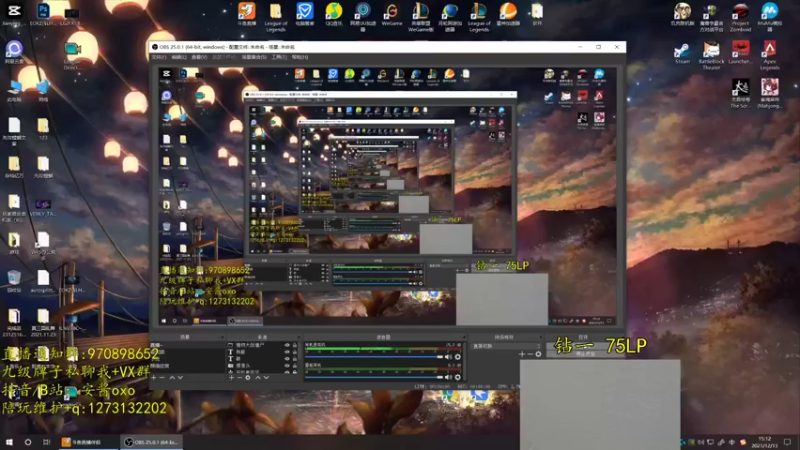Open the File (文件) menu in OBS
Screen dimensions: 800x450
click(x=158, y=57)
